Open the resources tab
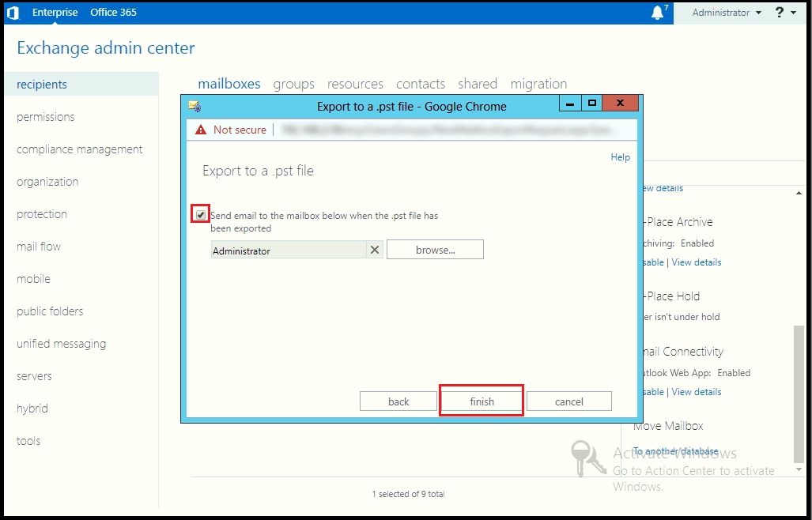Screen dimensions: 812x520 point(355,84)
